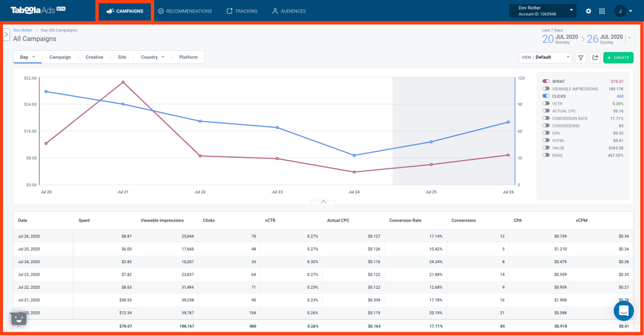Click the robot helper icon
The height and width of the screenshot is (336, 644).
[x=18, y=318]
